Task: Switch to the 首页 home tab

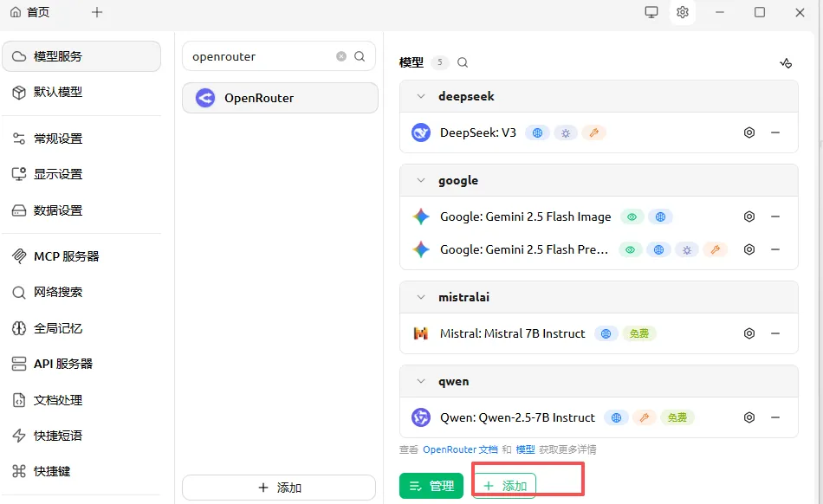Action: pos(30,12)
